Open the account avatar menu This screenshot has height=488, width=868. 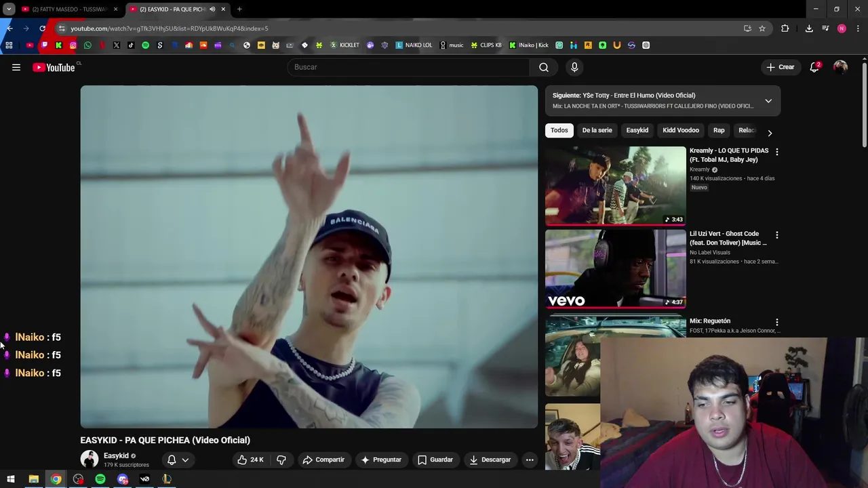pyautogui.click(x=840, y=67)
